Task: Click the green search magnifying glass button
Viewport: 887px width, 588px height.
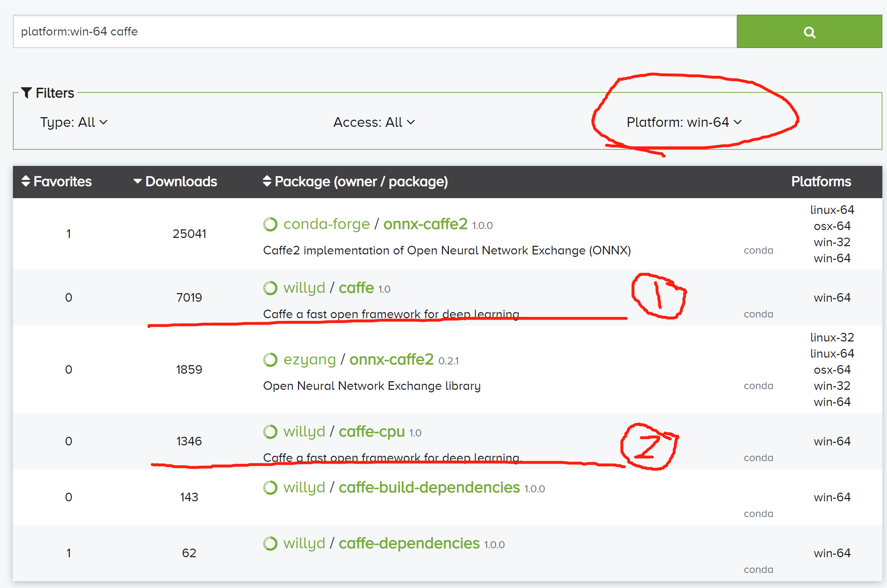Action: pyautogui.click(x=810, y=32)
